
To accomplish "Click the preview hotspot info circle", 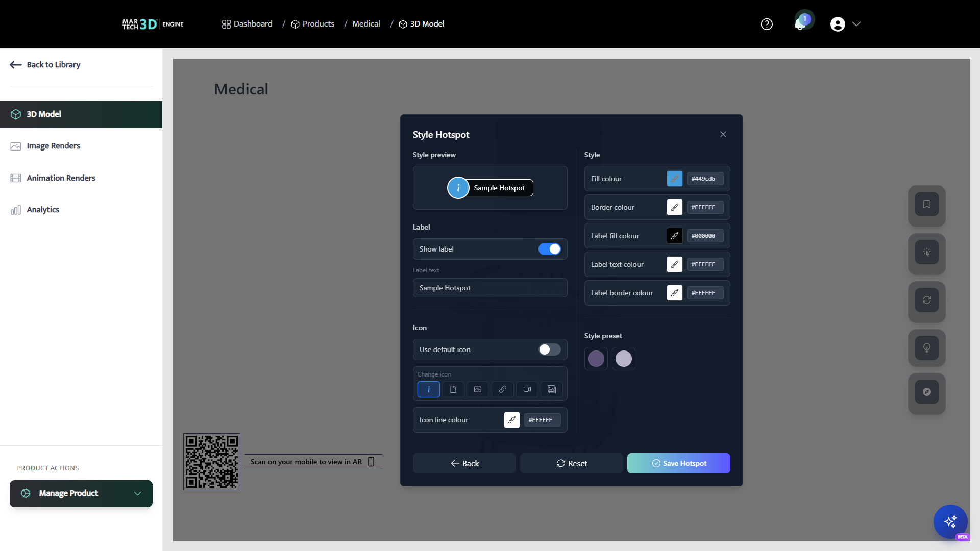I will [x=458, y=188].
